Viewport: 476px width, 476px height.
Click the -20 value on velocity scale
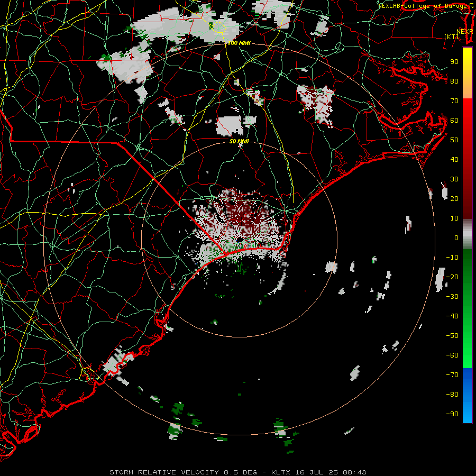tap(452, 277)
